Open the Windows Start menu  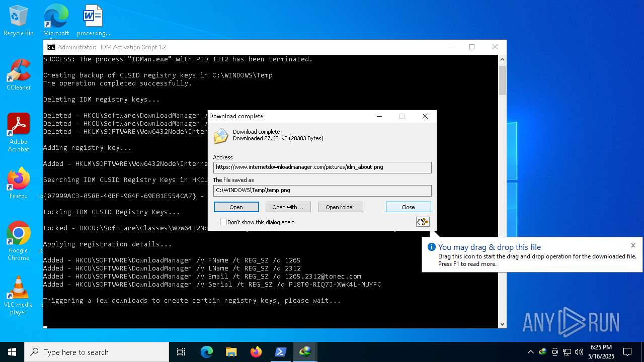pyautogui.click(x=12, y=352)
